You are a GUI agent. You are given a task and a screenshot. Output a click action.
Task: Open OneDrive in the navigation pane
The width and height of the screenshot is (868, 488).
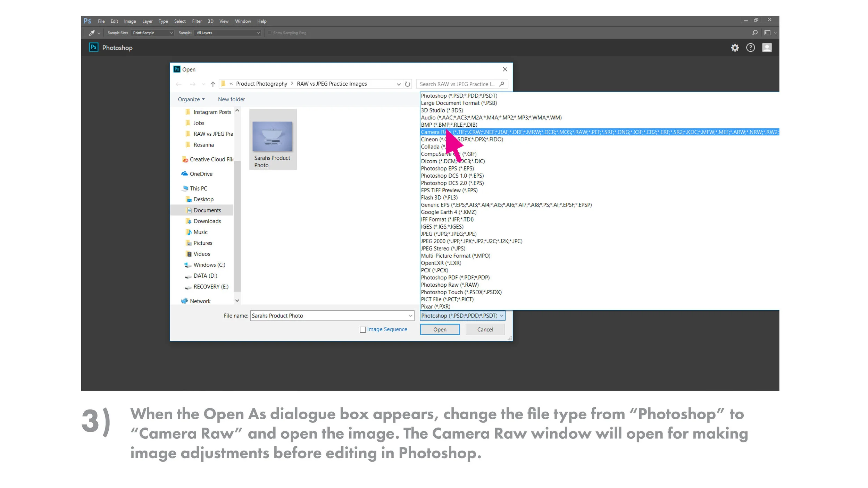pyautogui.click(x=197, y=174)
